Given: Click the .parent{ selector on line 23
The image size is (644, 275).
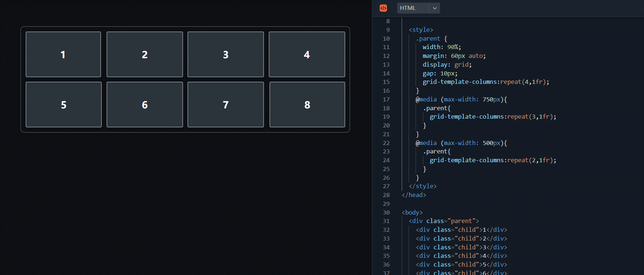Looking at the screenshot, I should (x=437, y=151).
